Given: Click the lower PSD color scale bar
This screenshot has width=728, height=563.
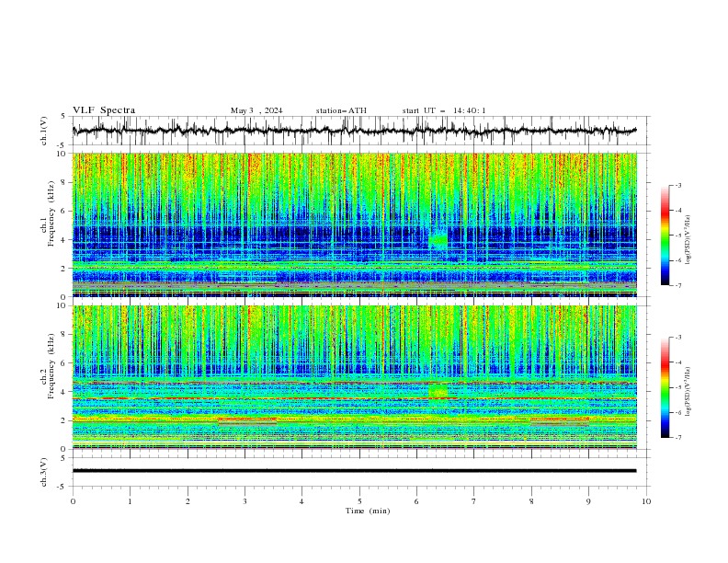Looking at the screenshot, I should point(665,387).
